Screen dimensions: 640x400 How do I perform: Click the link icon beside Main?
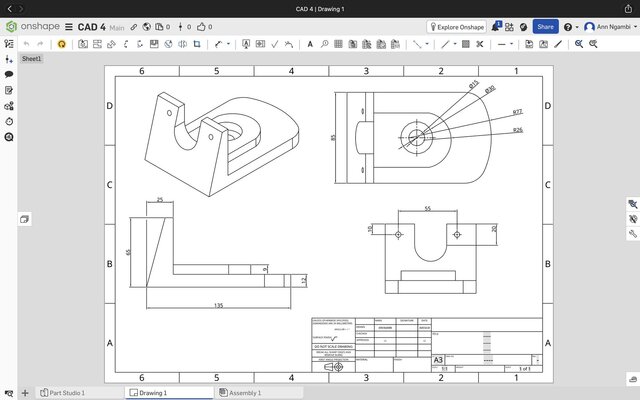(133, 27)
